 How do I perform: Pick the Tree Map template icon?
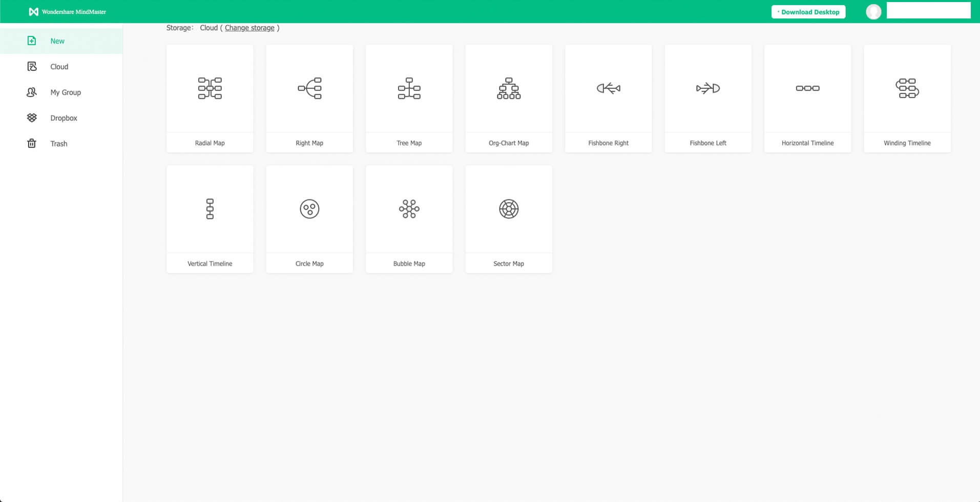[409, 88]
